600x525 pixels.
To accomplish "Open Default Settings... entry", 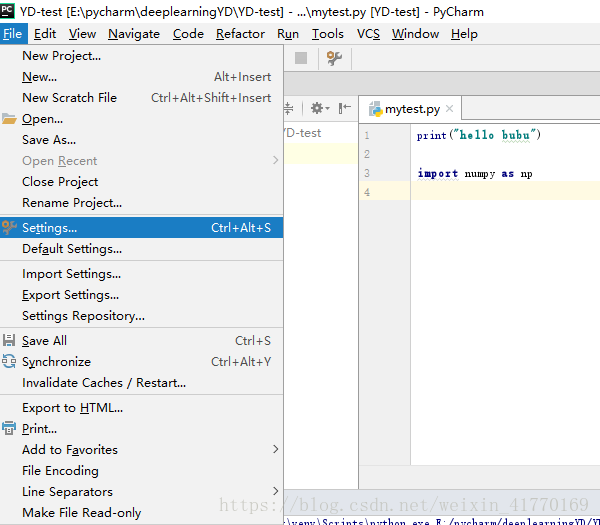I will (x=142, y=249).
